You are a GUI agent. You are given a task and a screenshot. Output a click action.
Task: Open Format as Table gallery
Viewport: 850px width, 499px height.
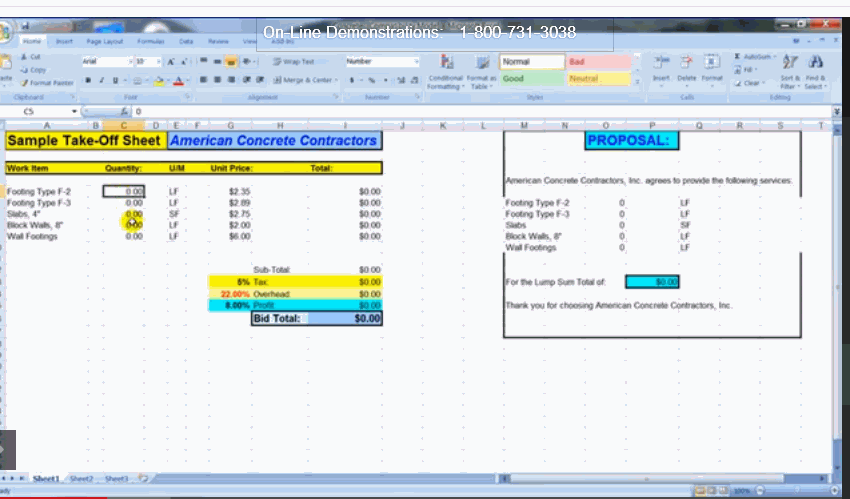pyautogui.click(x=481, y=72)
